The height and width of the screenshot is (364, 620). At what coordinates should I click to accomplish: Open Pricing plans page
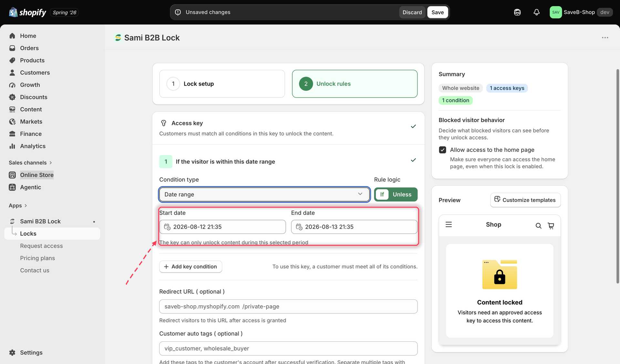pyautogui.click(x=37, y=258)
